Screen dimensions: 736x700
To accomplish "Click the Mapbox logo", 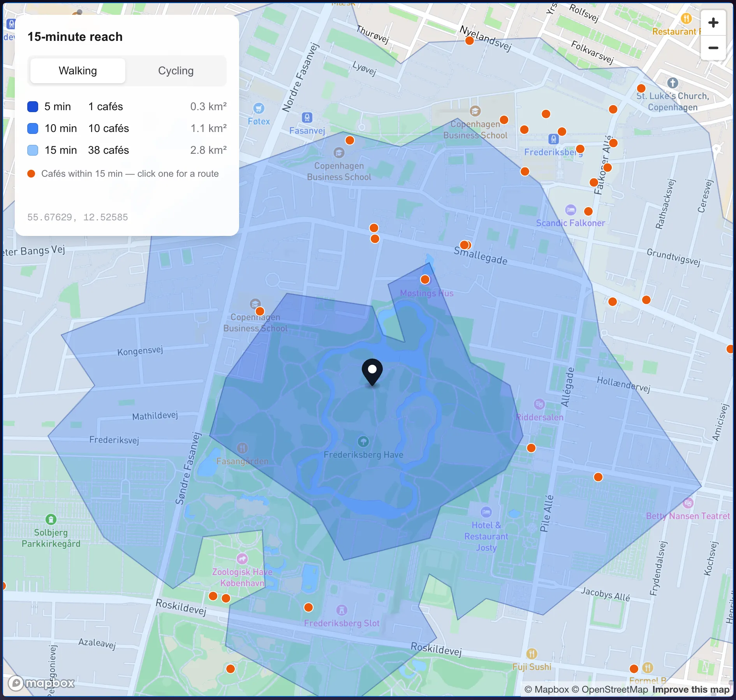I will point(41,683).
